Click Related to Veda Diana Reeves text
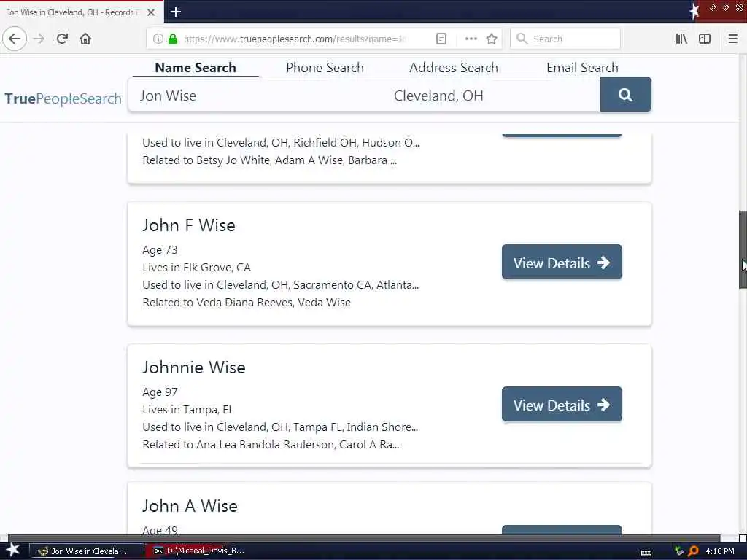747x560 pixels. pos(247,303)
